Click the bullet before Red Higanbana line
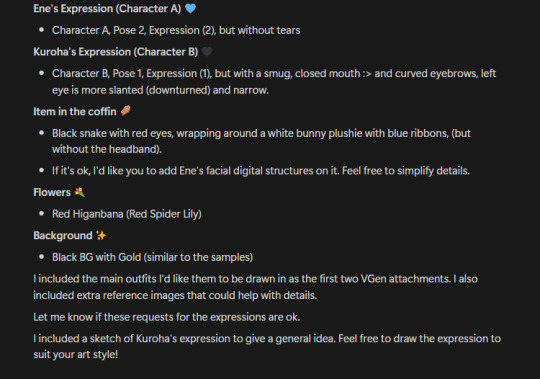Screen dimensions: 540x379 [42, 213]
